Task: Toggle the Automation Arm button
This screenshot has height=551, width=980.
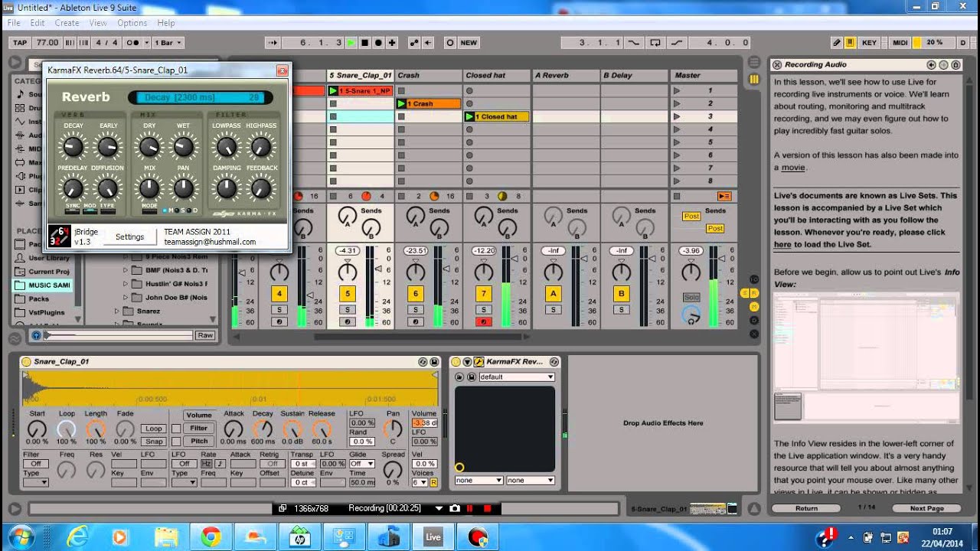Action: pyautogui.click(x=414, y=43)
